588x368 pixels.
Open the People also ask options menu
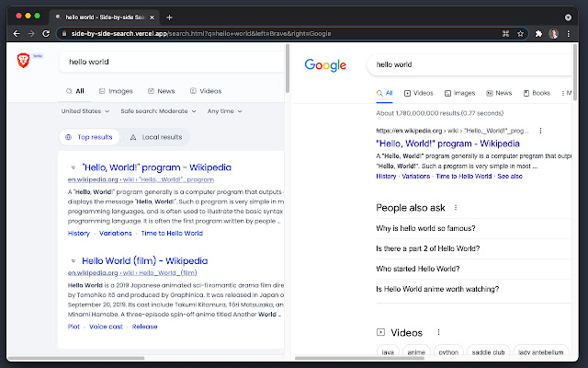point(456,207)
